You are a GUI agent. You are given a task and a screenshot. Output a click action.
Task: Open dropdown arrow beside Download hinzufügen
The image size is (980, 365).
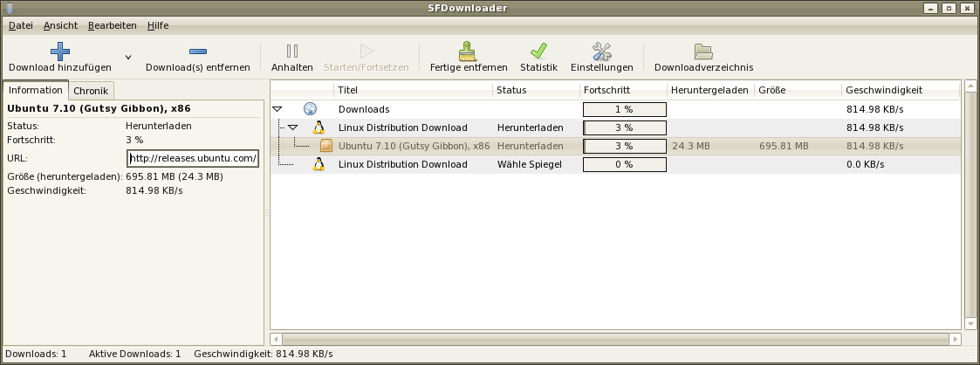click(128, 57)
